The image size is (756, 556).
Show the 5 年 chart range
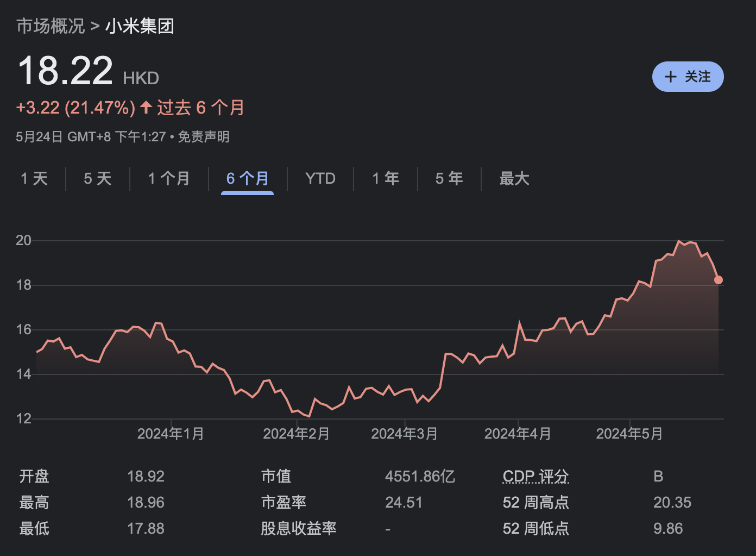[x=449, y=178]
